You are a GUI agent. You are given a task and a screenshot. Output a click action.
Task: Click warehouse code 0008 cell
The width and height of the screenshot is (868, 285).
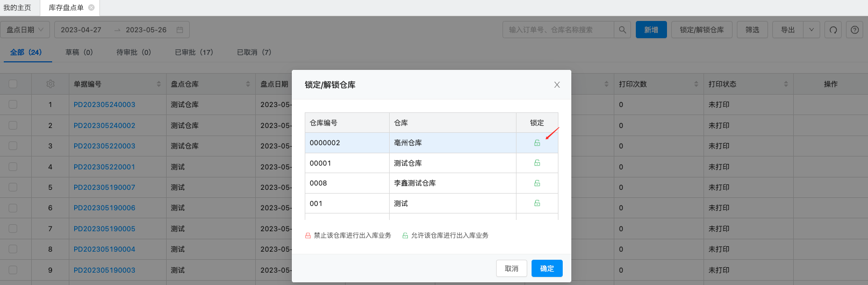[347, 183]
